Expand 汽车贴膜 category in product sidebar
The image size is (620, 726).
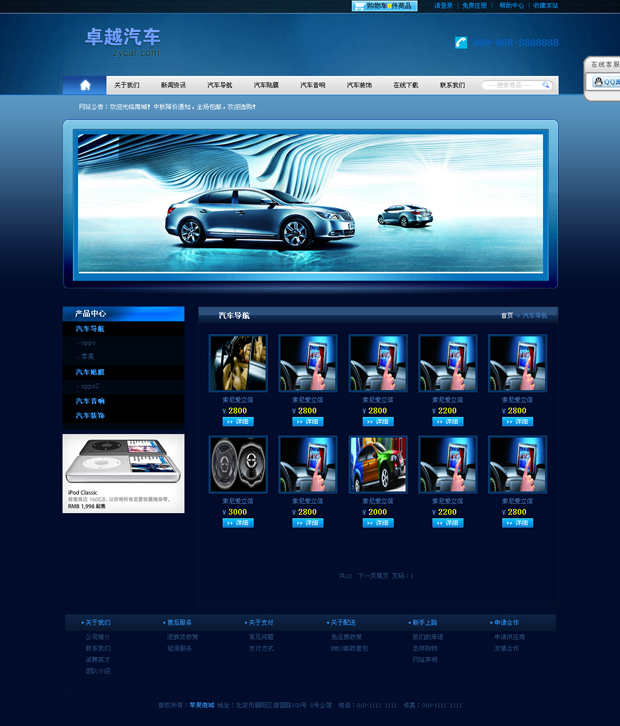[x=91, y=372]
